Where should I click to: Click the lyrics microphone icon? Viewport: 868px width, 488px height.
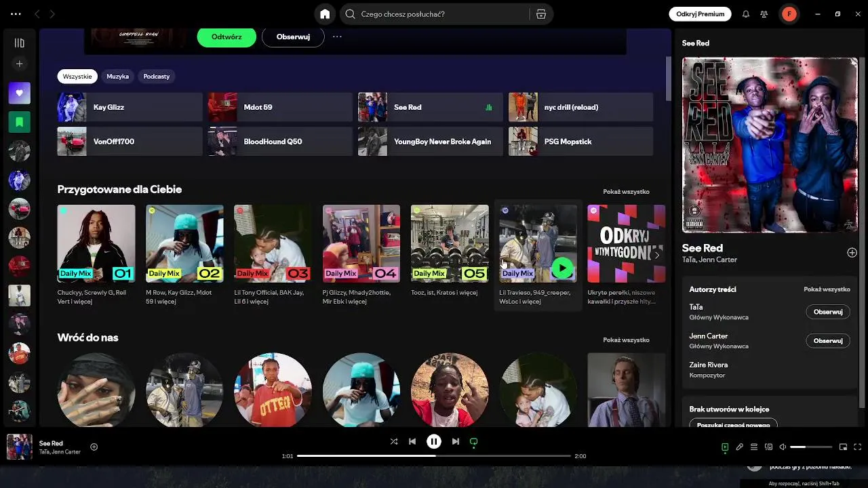click(740, 447)
